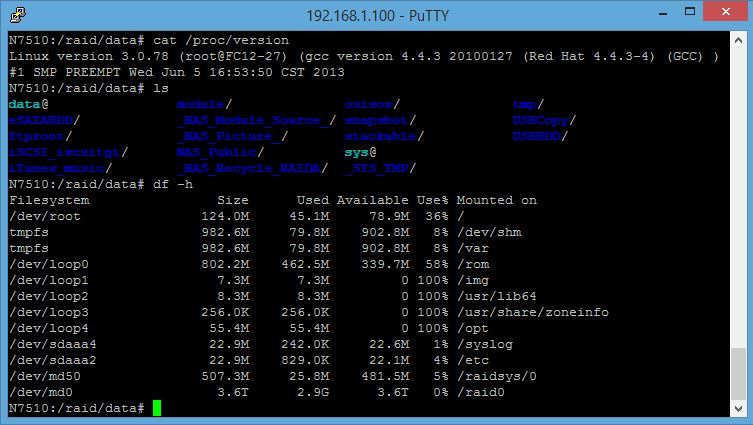Click 'NAS_Public/' directory name
The height and width of the screenshot is (425, 753).
(220, 152)
